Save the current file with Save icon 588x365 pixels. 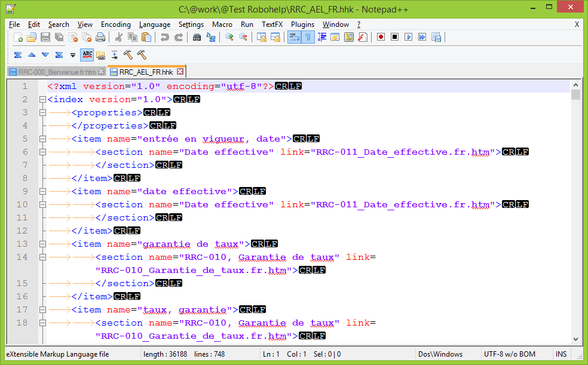tap(45, 37)
